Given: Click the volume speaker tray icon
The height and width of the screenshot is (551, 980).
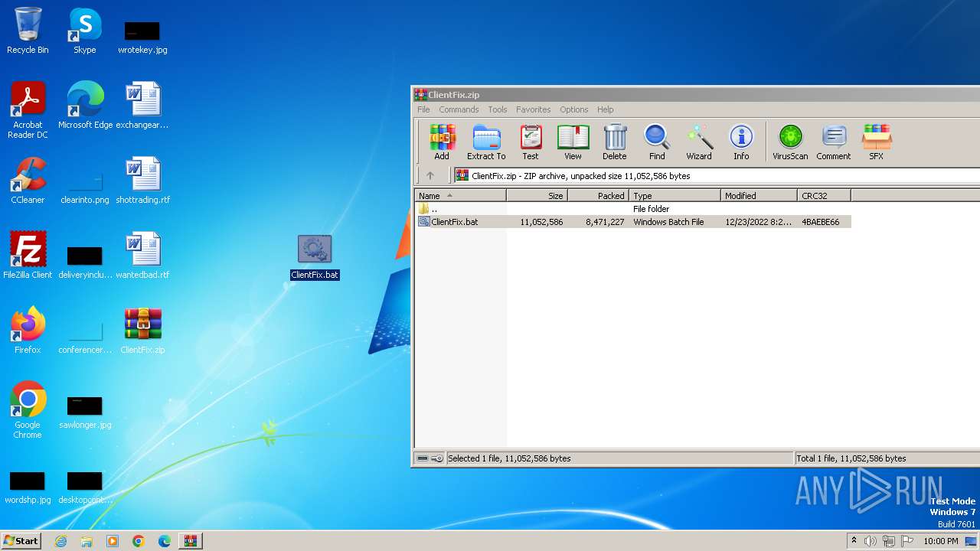Looking at the screenshot, I should pos(871,541).
